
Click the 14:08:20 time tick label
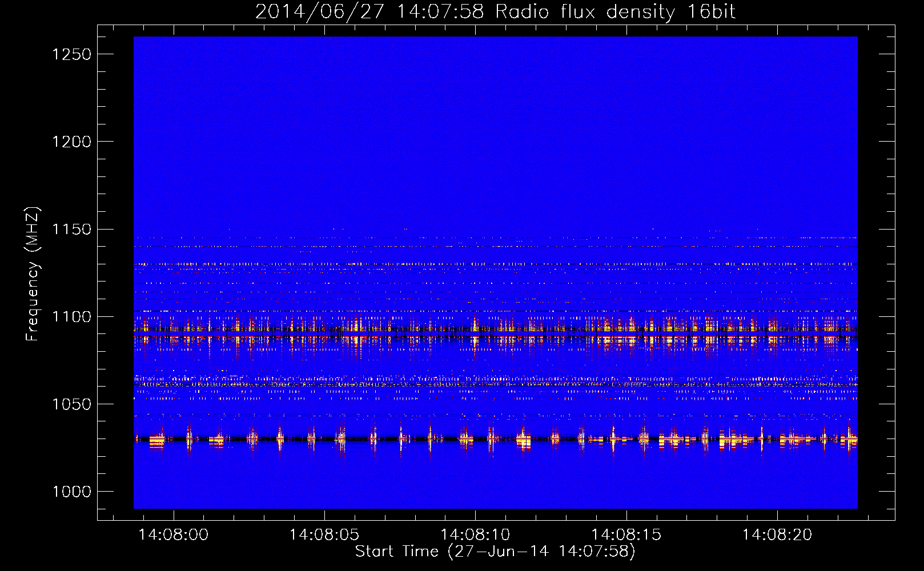[x=777, y=534]
